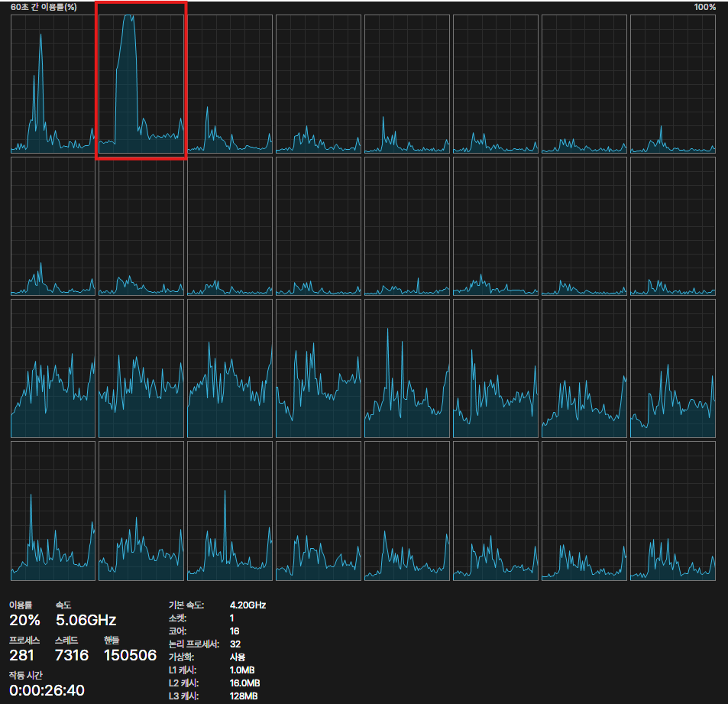Click the first graph in the third row
728x704 pixels.
pos(53,368)
